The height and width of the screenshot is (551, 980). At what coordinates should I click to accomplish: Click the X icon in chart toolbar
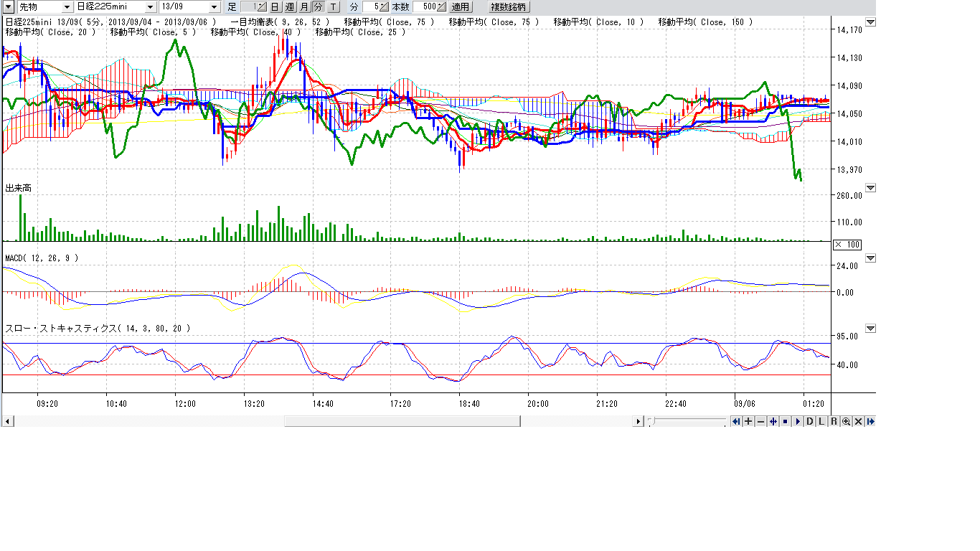pos(858,421)
